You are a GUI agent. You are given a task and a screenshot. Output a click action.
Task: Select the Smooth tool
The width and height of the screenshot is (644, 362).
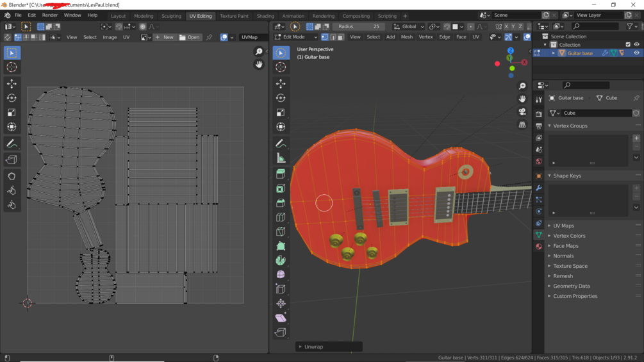[x=281, y=275]
